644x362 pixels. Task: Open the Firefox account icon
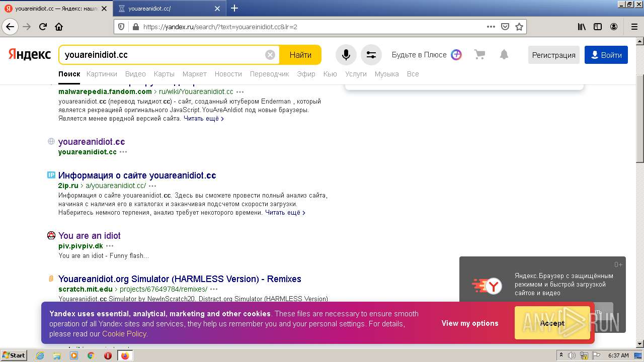point(614,27)
